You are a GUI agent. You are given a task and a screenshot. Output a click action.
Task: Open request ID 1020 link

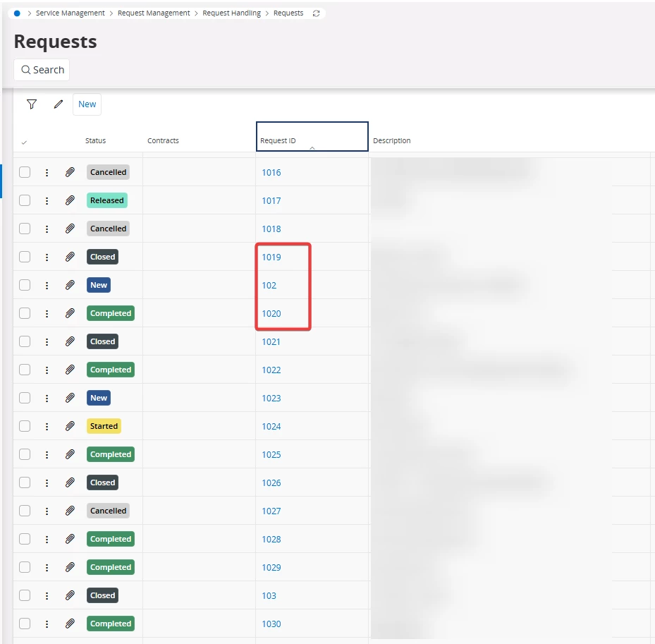pyautogui.click(x=271, y=313)
